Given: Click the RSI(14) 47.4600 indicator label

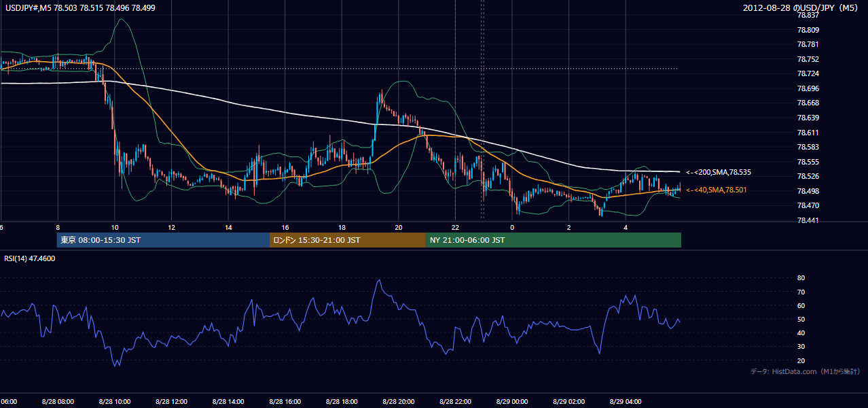Looking at the screenshot, I should pos(30,258).
